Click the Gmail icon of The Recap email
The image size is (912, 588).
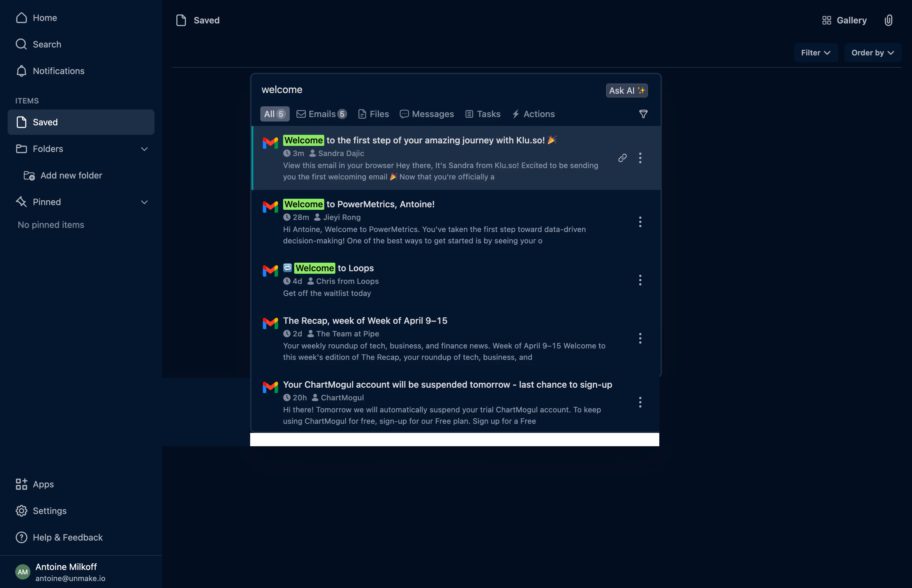click(270, 323)
